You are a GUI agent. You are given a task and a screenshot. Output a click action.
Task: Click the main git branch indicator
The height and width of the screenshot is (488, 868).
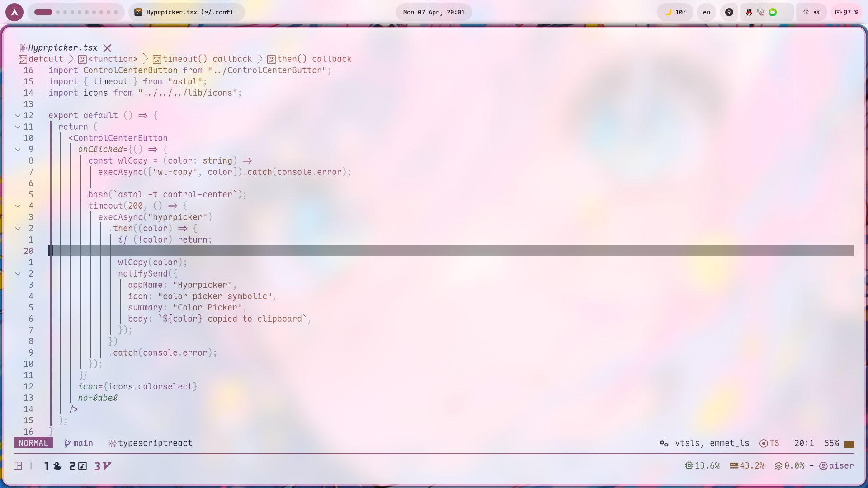[79, 443]
